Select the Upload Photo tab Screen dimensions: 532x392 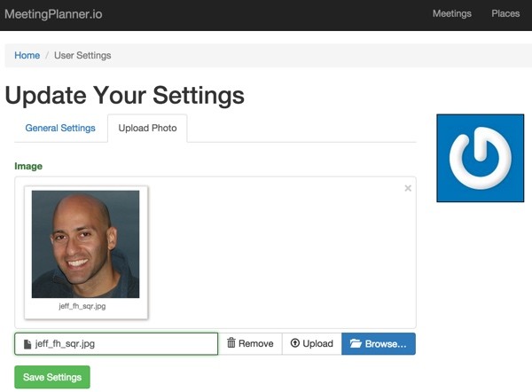click(147, 128)
